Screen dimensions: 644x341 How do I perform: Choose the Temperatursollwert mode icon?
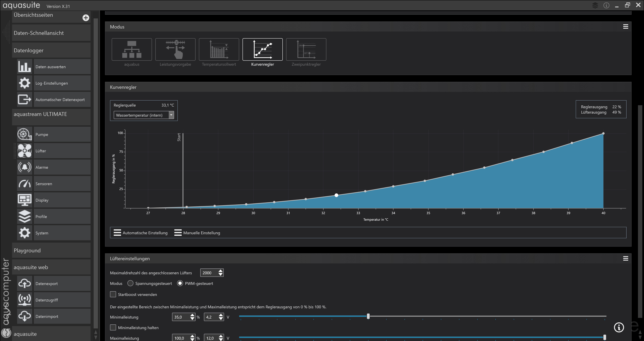pos(219,49)
